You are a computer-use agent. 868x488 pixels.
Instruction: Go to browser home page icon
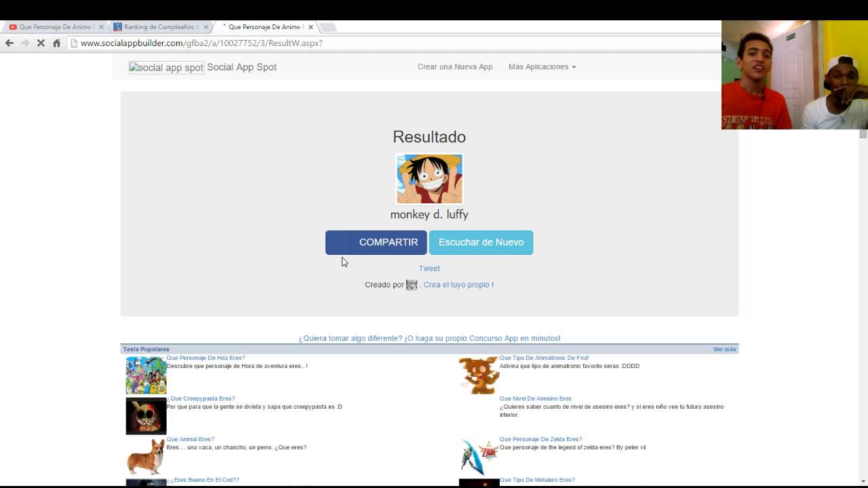pos(56,43)
